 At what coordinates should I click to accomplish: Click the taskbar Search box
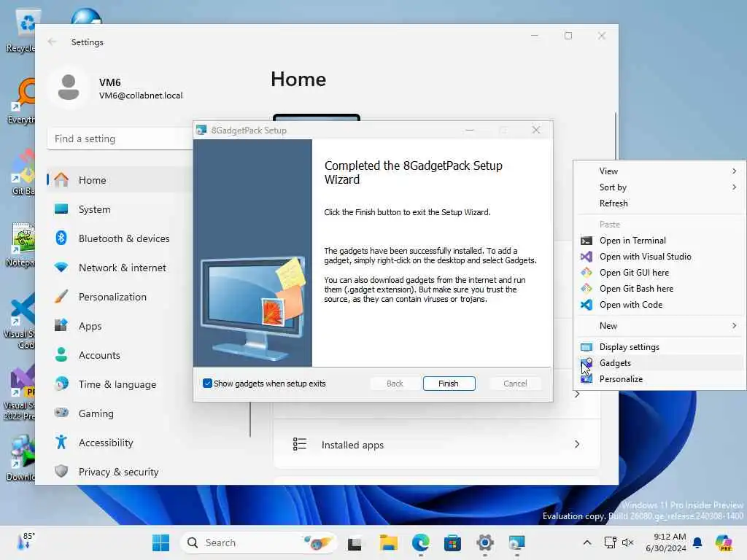click(258, 542)
